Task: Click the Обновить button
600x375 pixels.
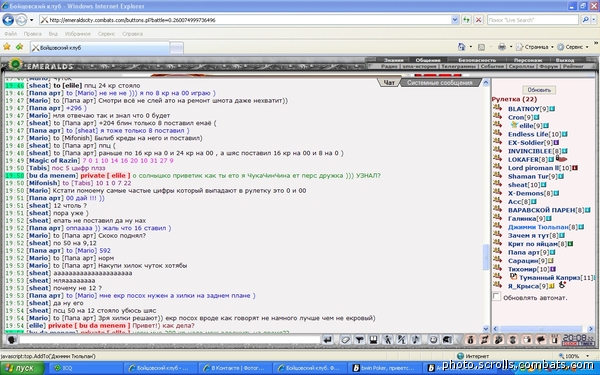Action: (539, 90)
